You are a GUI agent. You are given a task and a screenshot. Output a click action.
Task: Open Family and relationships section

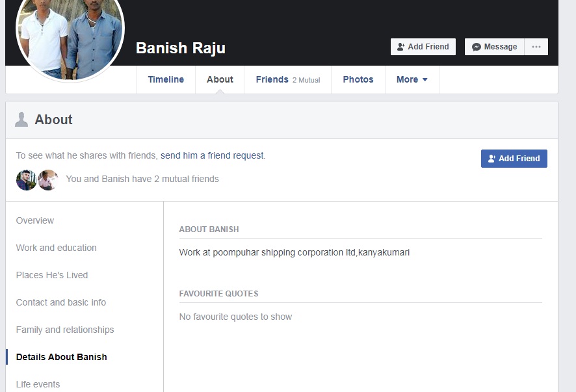coord(65,330)
